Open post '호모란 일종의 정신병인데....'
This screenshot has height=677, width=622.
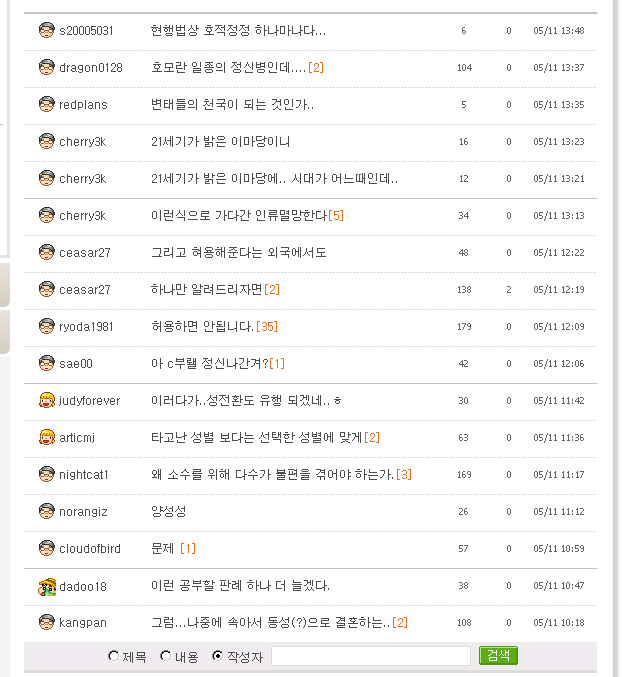(228, 67)
